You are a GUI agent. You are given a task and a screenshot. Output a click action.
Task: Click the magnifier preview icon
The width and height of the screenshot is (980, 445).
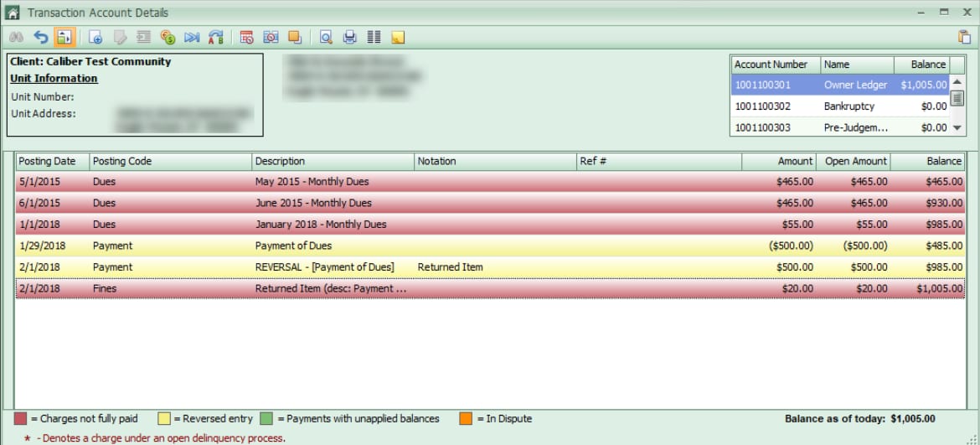click(326, 38)
